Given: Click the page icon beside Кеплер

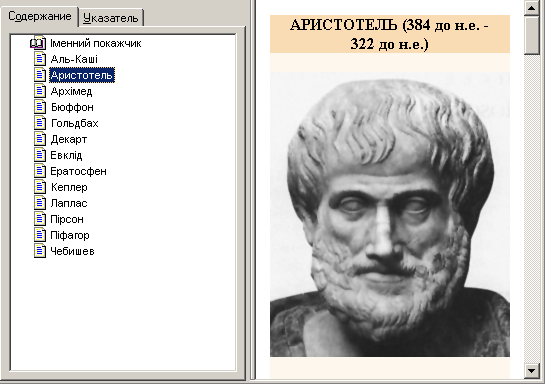Looking at the screenshot, I should [40, 187].
